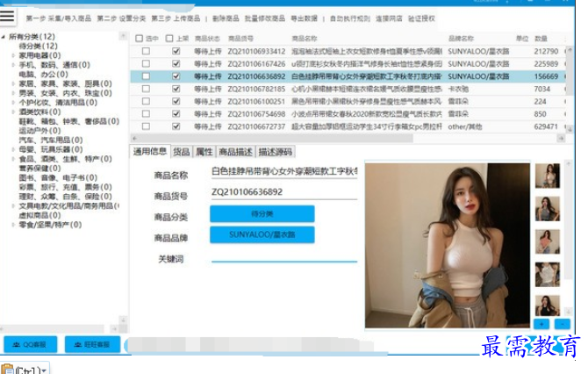Uncheck 上架 box for ZQ210106672737 row
Image resolution: width=588 pixels, height=374 pixels.
click(x=176, y=126)
